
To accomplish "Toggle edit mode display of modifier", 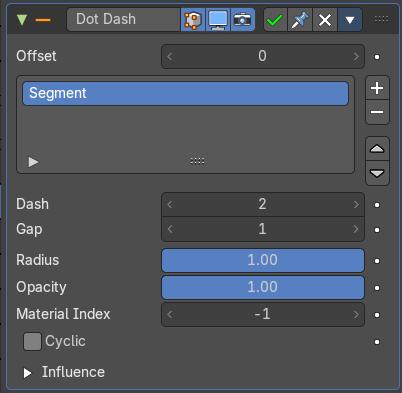I will [193, 19].
